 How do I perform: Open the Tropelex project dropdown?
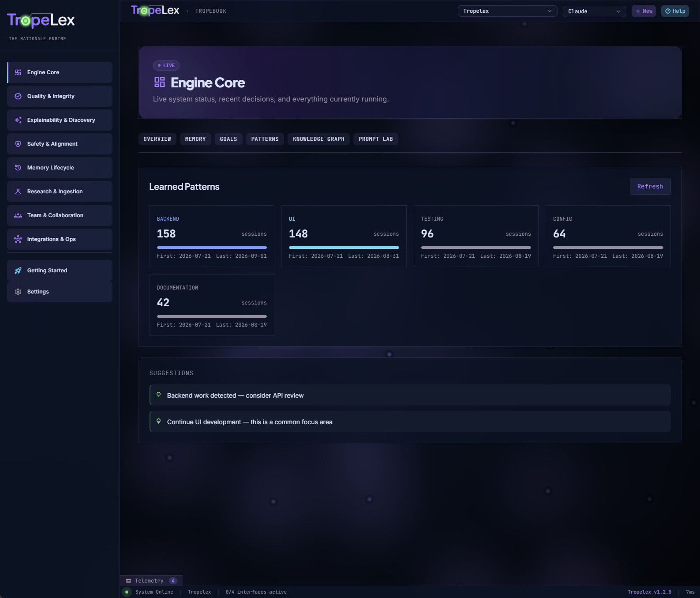pos(507,11)
